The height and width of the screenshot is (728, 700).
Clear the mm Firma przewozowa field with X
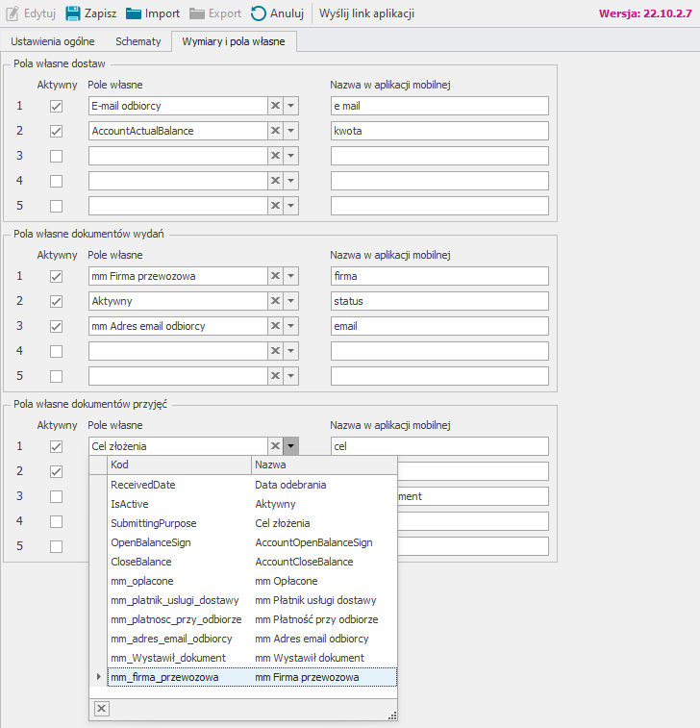point(275,276)
